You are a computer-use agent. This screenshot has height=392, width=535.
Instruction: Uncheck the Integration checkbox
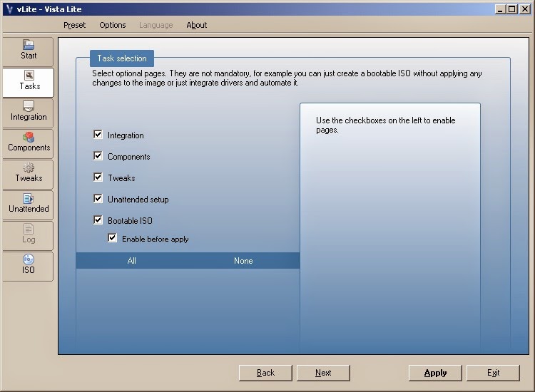coord(98,135)
